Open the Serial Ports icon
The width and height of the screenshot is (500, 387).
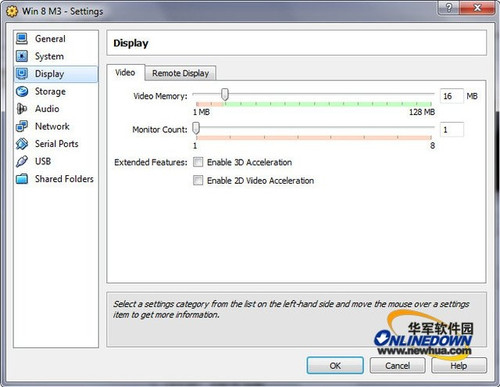22,144
